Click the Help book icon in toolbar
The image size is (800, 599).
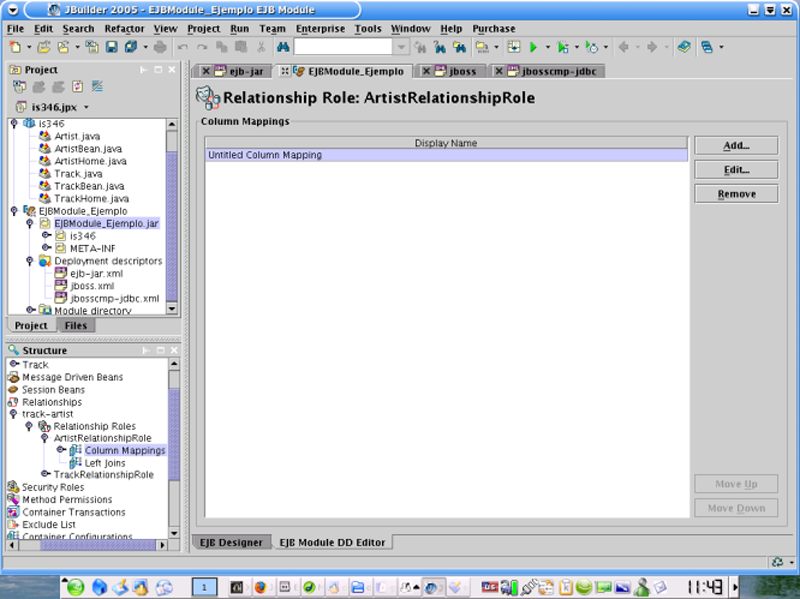click(683, 47)
